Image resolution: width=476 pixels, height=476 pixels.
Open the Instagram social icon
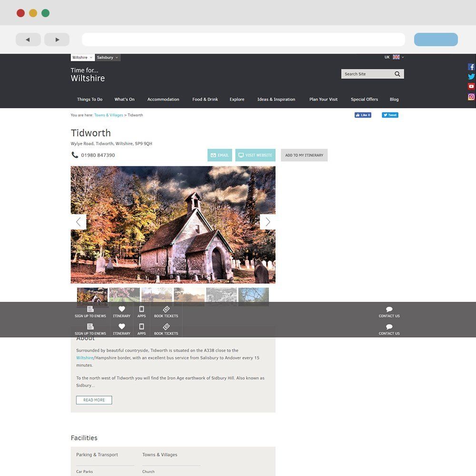tap(471, 97)
